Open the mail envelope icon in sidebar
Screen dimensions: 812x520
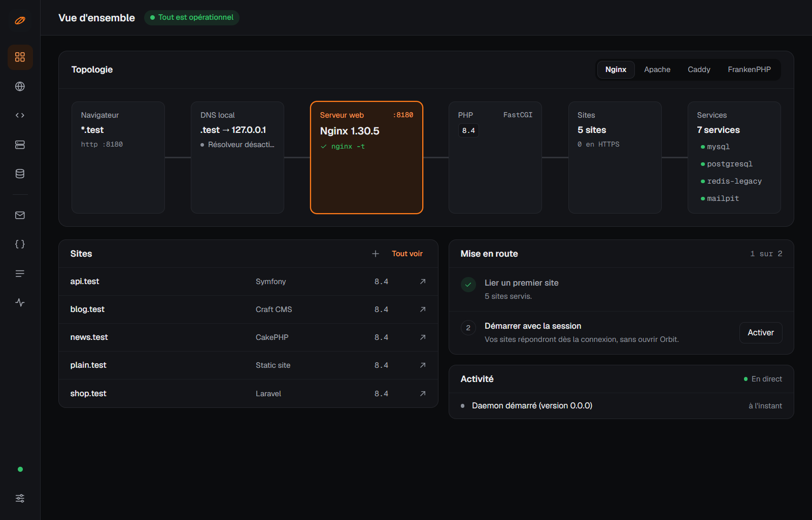pyautogui.click(x=20, y=215)
